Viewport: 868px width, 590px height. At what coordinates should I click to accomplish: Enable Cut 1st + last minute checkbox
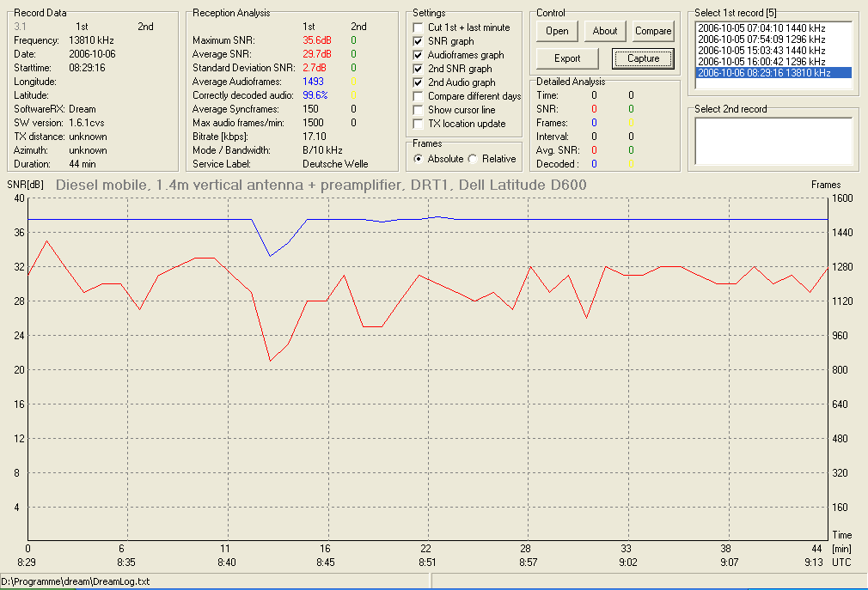click(x=418, y=27)
